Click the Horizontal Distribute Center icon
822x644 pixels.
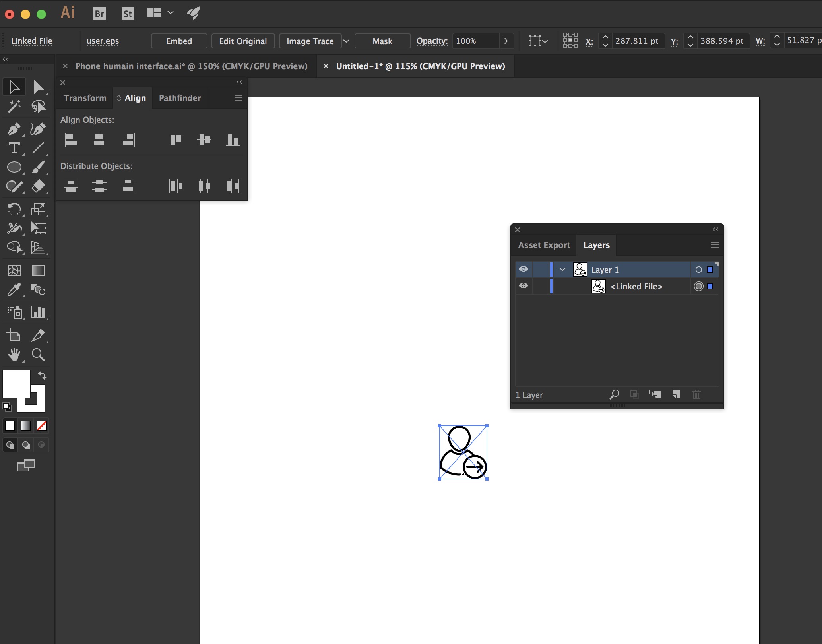pos(204,186)
